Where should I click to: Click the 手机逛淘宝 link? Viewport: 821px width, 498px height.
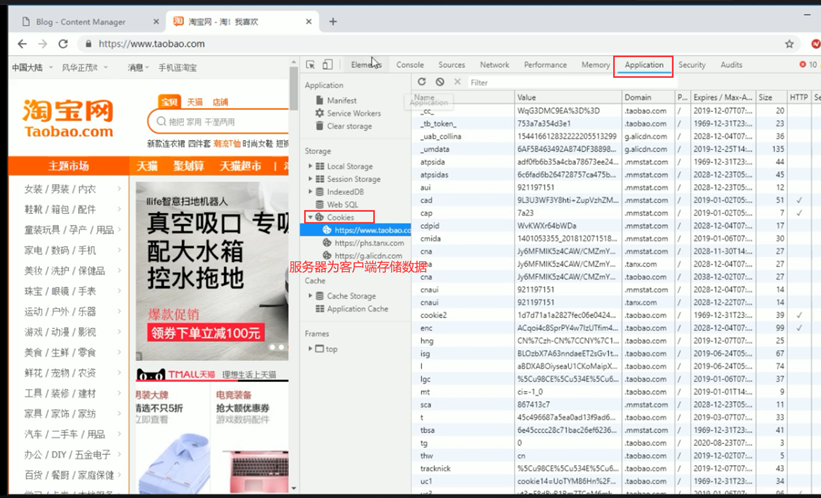pyautogui.click(x=178, y=68)
